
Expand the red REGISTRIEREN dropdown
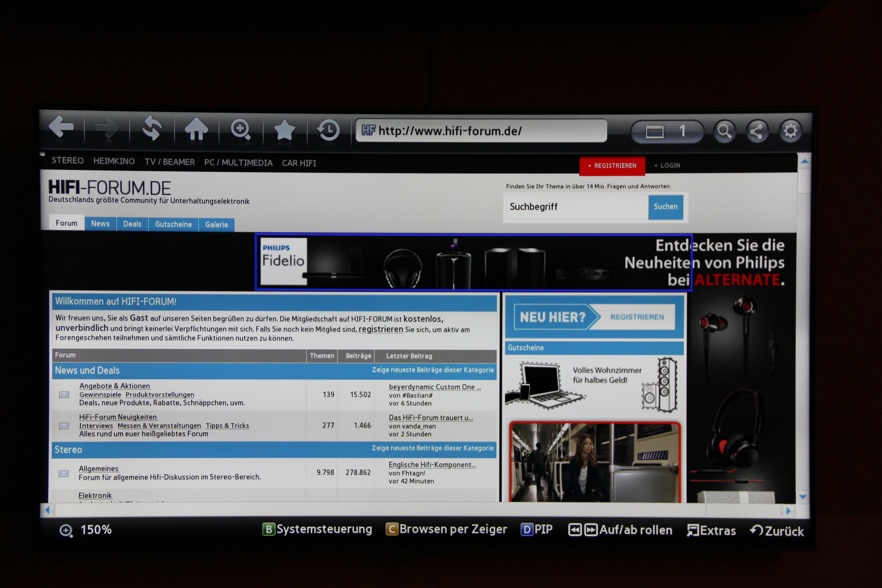click(x=612, y=166)
